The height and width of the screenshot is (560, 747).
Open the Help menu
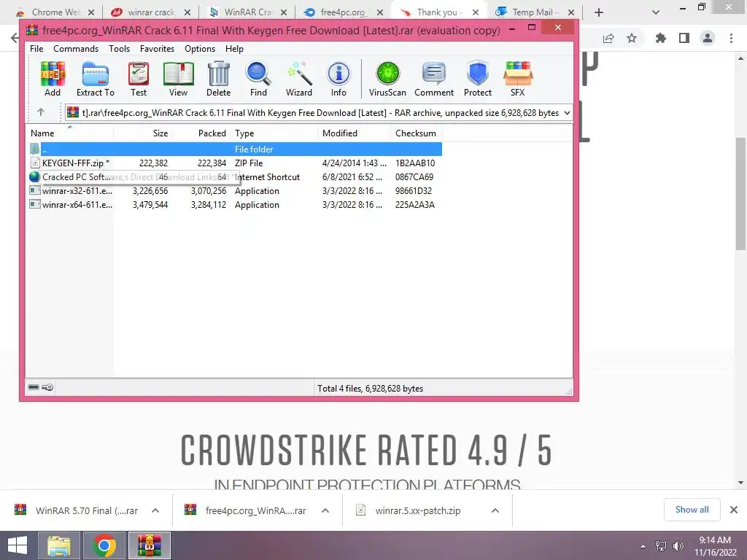click(x=234, y=49)
